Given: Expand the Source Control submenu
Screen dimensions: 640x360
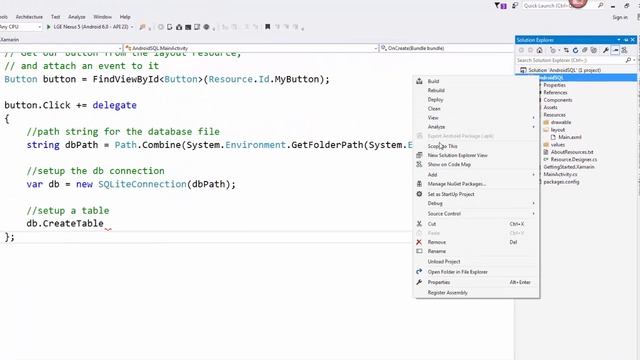Looking at the screenshot, I should click(x=476, y=213).
